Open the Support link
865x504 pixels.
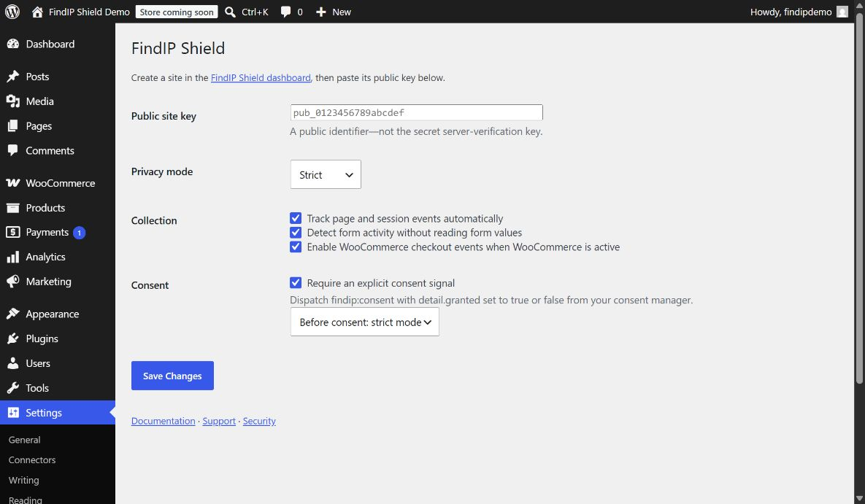click(219, 421)
